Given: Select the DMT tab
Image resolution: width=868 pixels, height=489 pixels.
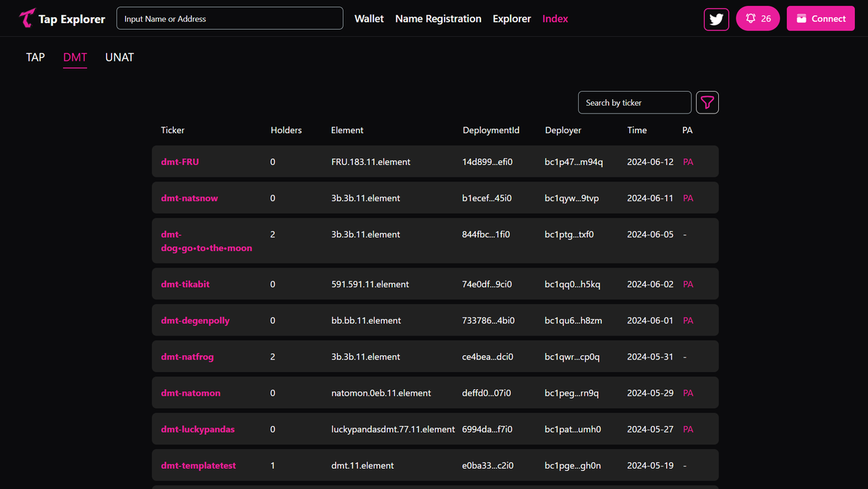Looking at the screenshot, I should pyautogui.click(x=75, y=57).
